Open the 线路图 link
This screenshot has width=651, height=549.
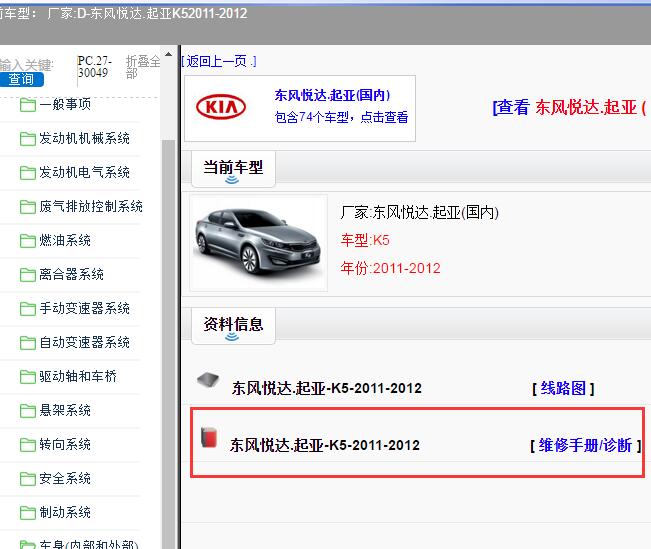(563, 389)
